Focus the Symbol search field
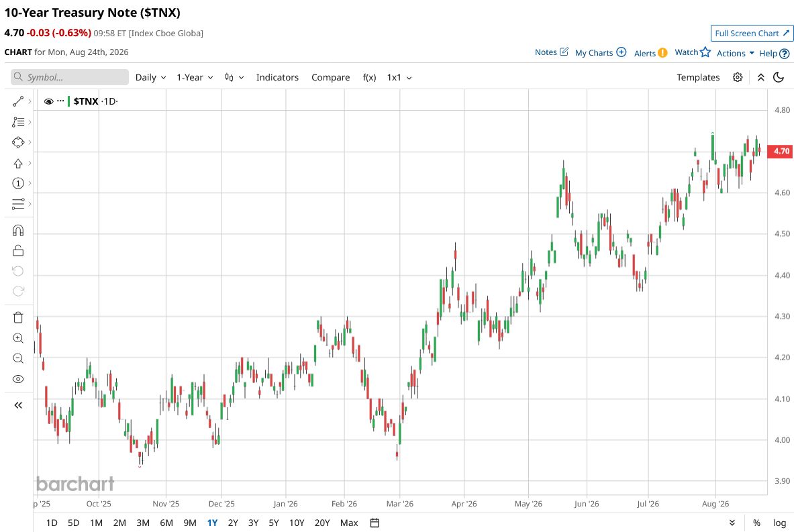Image resolution: width=794 pixels, height=532 pixels. click(x=70, y=77)
